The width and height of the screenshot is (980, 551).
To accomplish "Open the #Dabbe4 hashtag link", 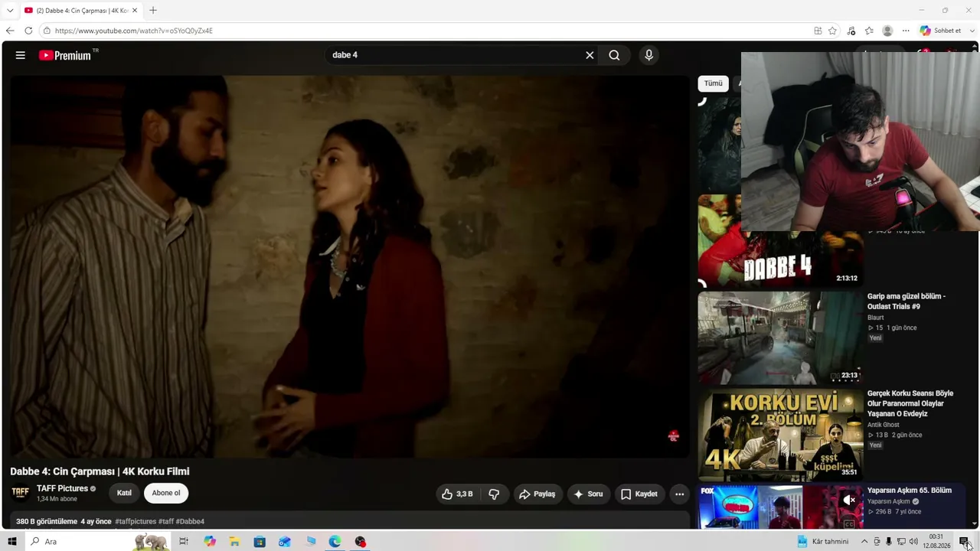I will coord(190,522).
